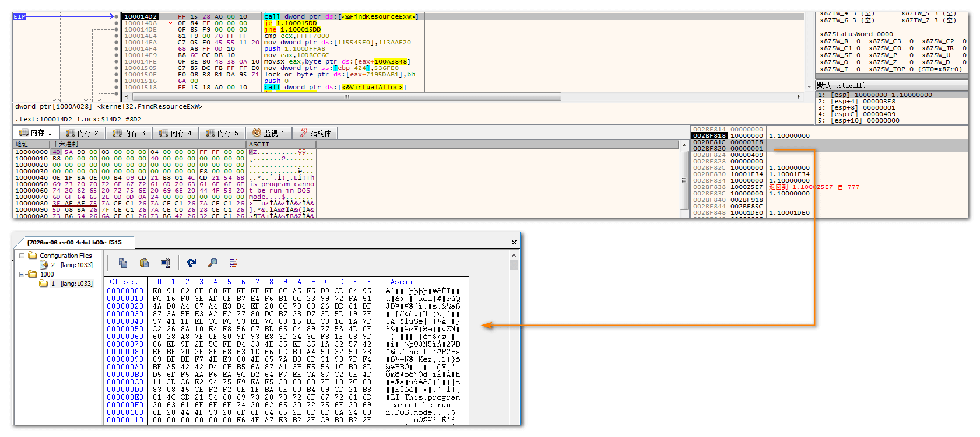Click memory dump row address 10000040

click(x=31, y=177)
